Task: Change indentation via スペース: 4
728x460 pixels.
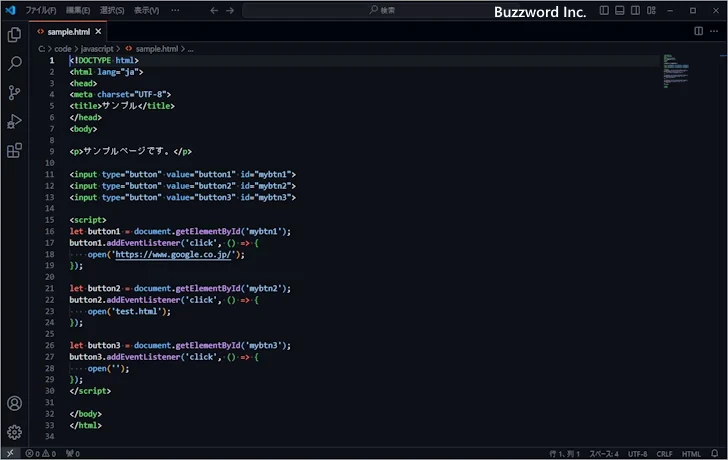Action: (x=604, y=454)
